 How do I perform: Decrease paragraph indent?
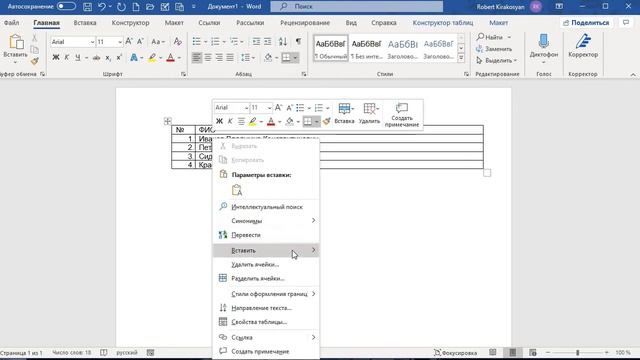click(256, 41)
